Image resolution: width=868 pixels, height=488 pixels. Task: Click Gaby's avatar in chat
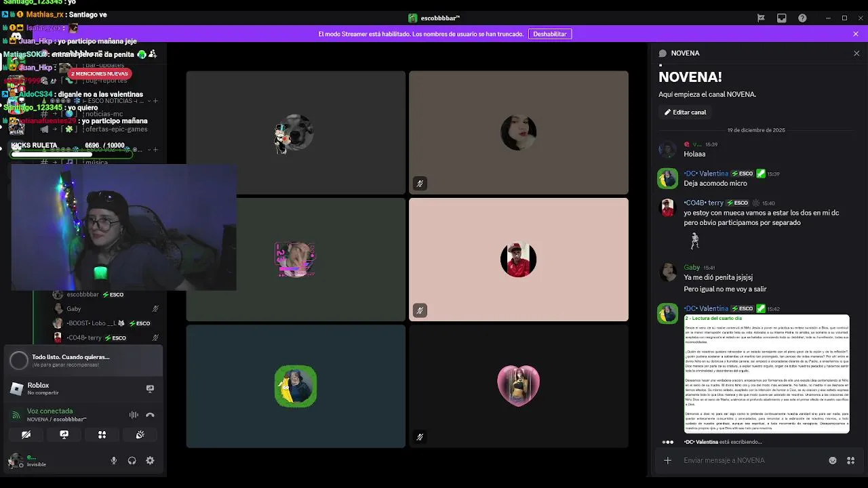tap(668, 272)
